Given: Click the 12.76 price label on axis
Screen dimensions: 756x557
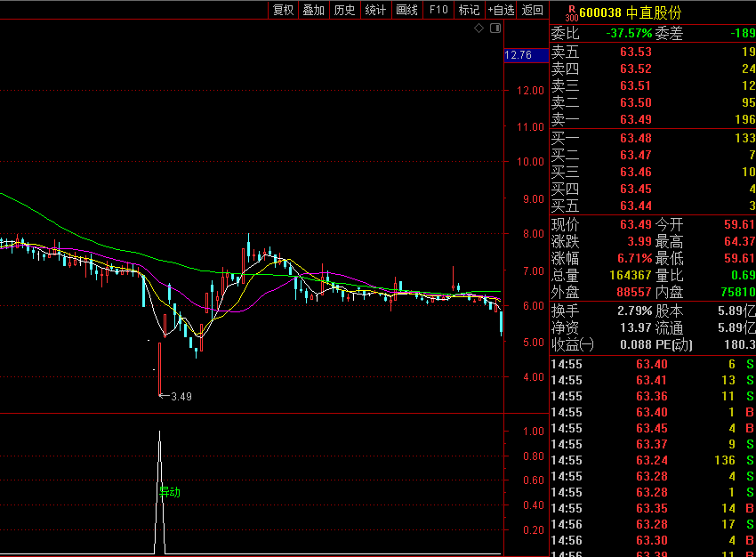Looking at the screenshot, I should point(518,55).
